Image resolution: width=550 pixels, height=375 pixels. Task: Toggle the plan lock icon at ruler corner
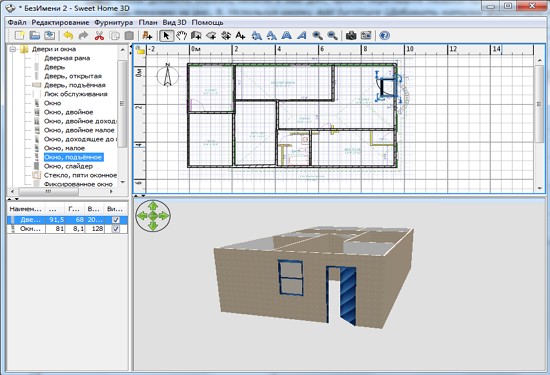point(140,50)
